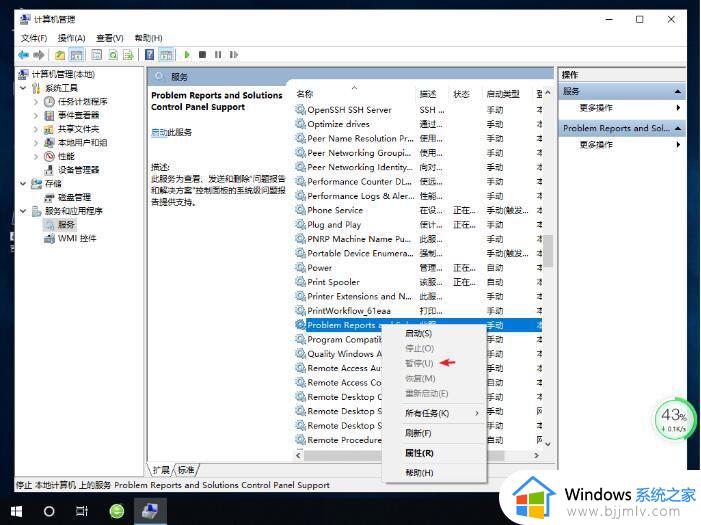Open the green browser taskbar icon
The width and height of the screenshot is (701, 525).
117,511
